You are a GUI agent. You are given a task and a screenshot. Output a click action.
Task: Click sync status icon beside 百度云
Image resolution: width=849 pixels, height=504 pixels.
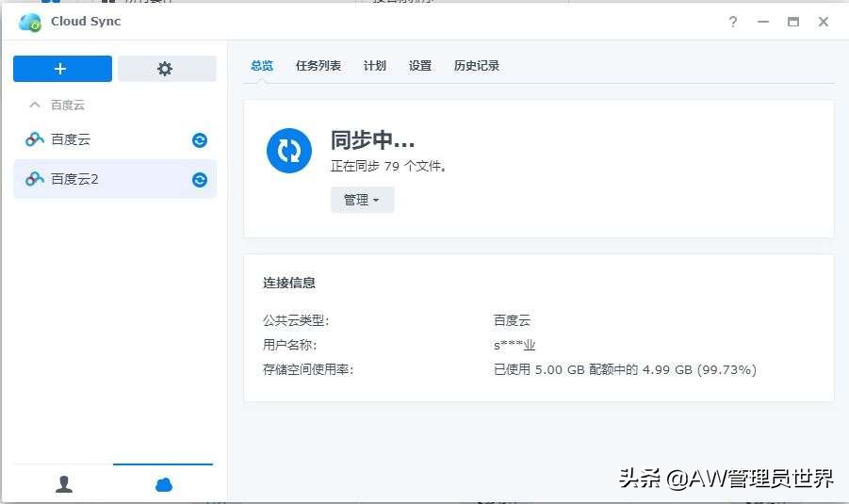200,140
